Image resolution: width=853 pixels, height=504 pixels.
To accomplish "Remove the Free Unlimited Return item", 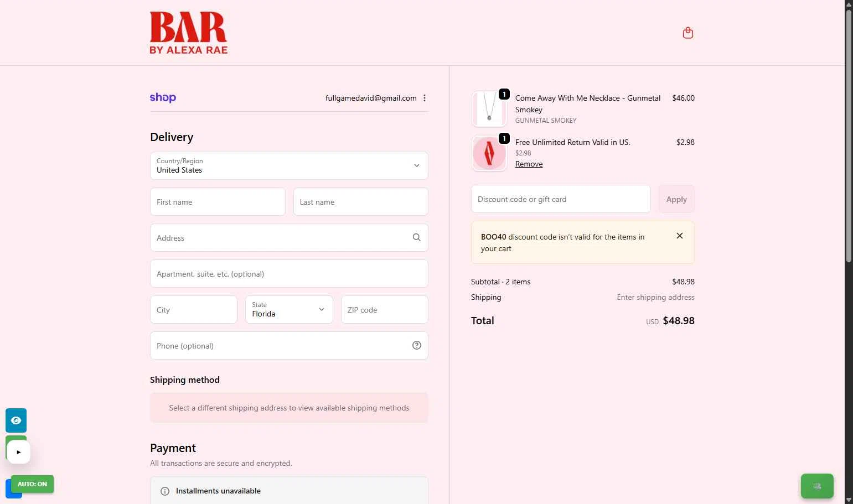I will (529, 164).
